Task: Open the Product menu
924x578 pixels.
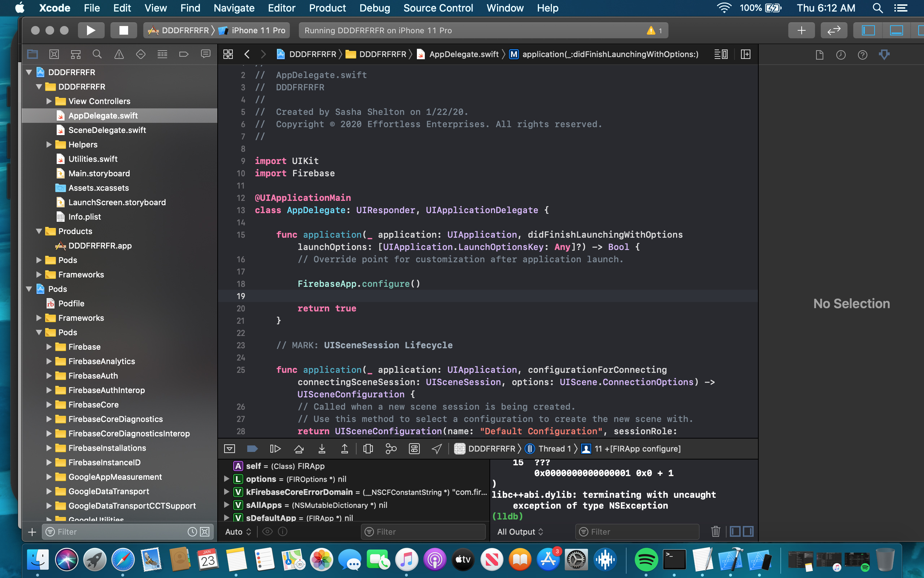Action: (x=327, y=8)
